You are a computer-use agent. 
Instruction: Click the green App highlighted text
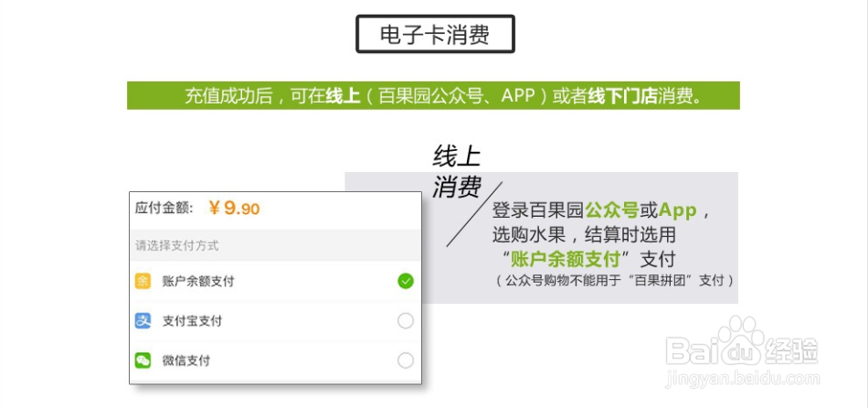point(677,210)
